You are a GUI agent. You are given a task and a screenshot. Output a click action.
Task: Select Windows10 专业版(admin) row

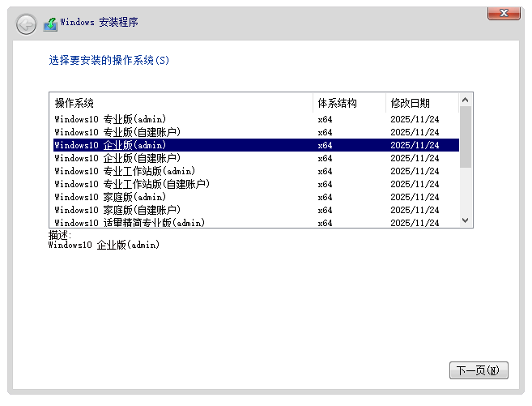coord(256,119)
